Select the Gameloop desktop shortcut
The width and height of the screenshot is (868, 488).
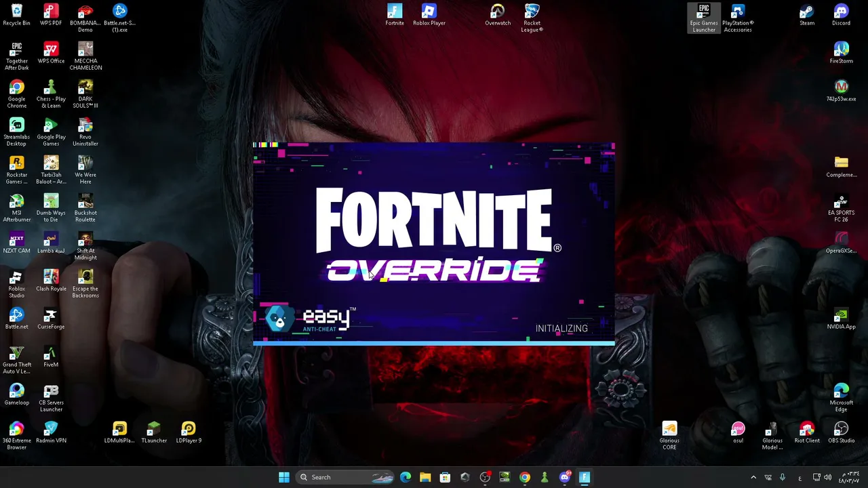tap(16, 394)
